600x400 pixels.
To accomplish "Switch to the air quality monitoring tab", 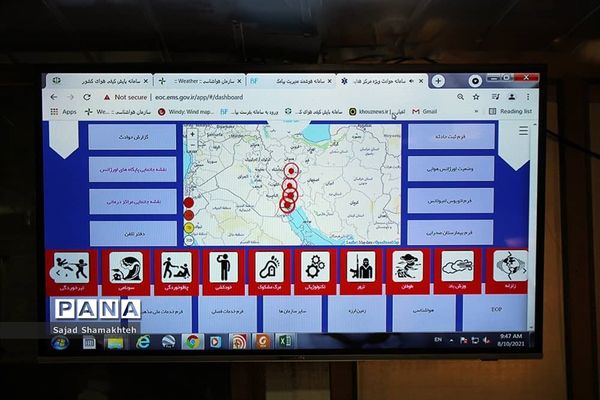I will [x=101, y=81].
